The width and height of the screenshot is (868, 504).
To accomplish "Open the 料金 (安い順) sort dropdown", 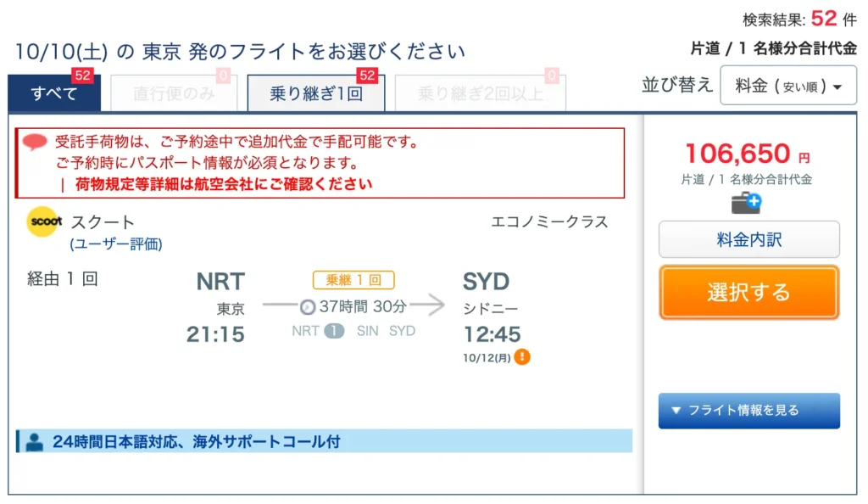I will click(x=787, y=86).
